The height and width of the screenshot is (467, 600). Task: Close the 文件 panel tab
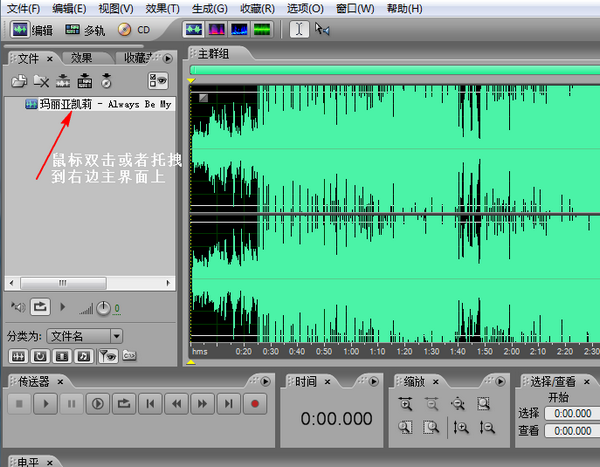[x=50, y=59]
